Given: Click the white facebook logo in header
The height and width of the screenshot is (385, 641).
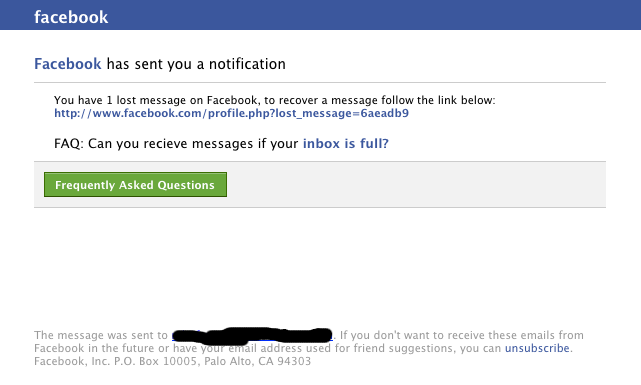Looking at the screenshot, I should tap(71, 17).
